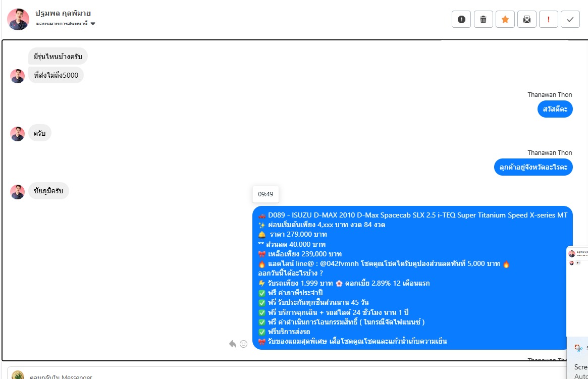The image size is (588, 379).
Task: Star this conversation with the orange star
Action: [505, 20]
